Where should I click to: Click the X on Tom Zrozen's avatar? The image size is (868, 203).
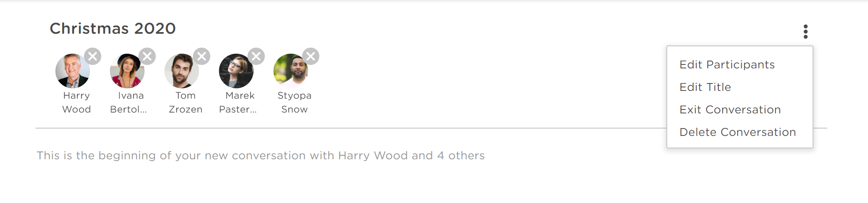[x=202, y=56]
